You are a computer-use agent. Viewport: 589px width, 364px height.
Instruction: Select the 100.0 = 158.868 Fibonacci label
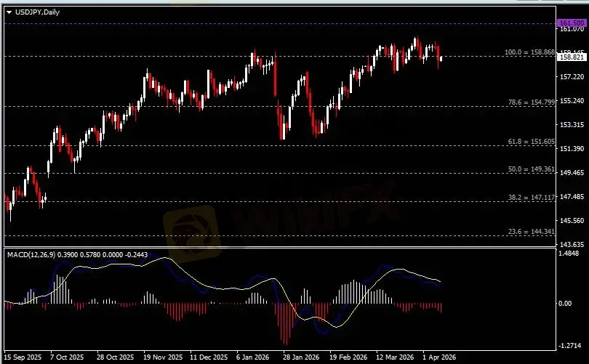[529, 53]
